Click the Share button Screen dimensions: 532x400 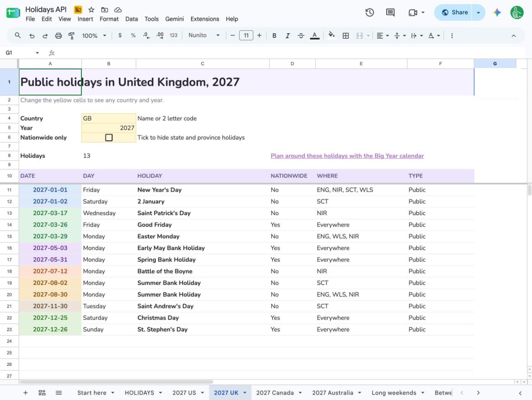coord(454,13)
